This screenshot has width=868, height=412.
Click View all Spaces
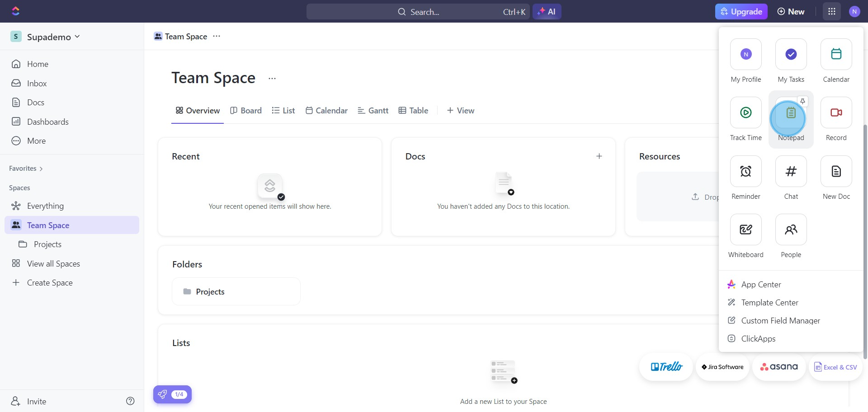point(72,264)
